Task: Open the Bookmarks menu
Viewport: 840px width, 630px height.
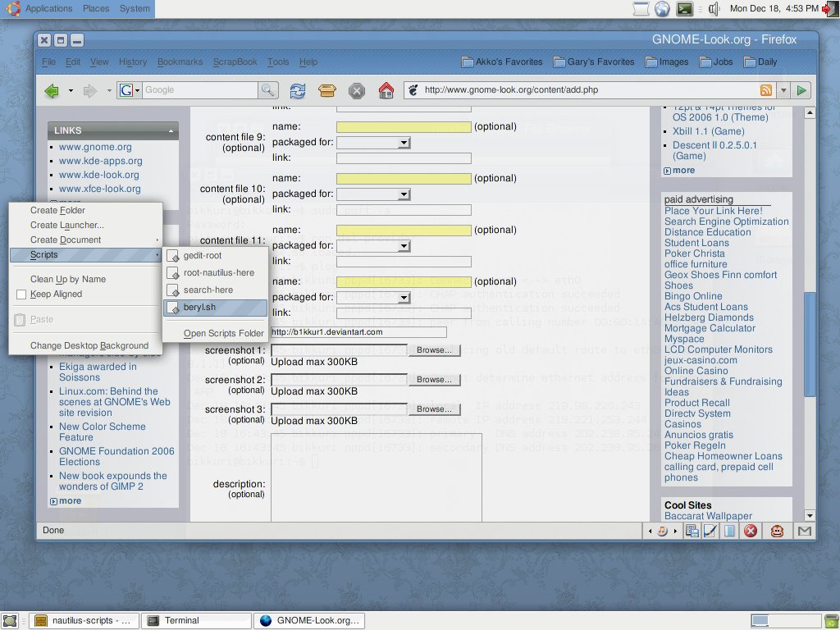Action: pyautogui.click(x=180, y=62)
